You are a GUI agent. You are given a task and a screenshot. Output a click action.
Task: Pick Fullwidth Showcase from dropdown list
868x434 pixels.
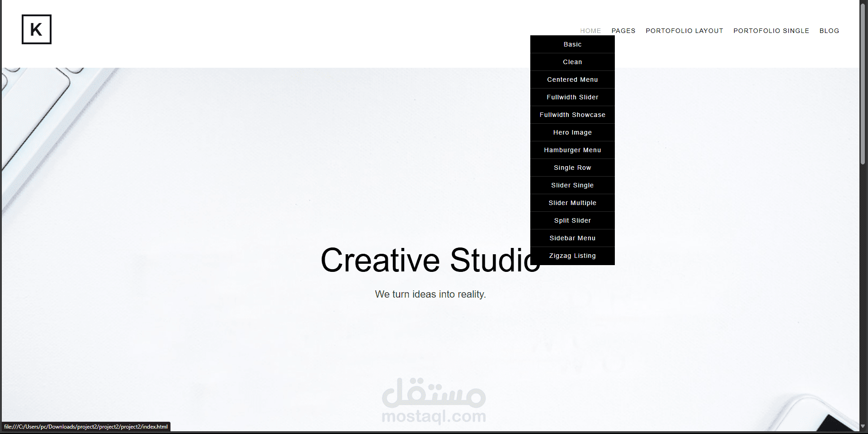click(x=572, y=115)
